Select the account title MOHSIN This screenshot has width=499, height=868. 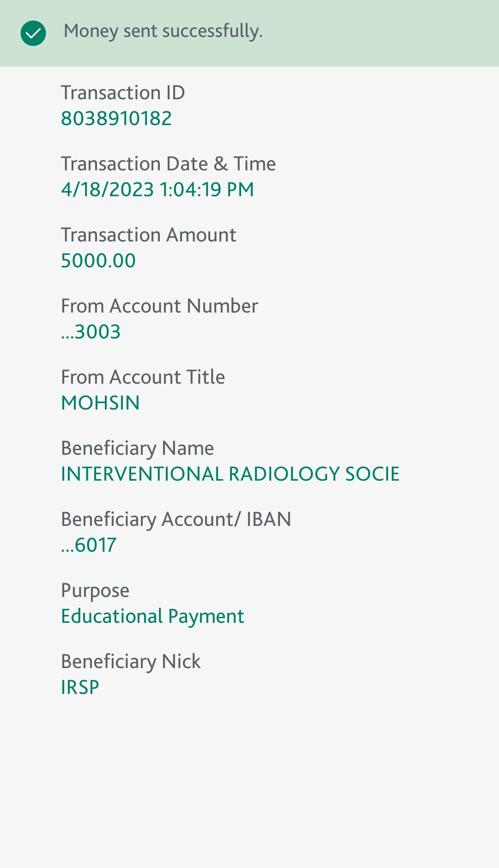point(100,403)
